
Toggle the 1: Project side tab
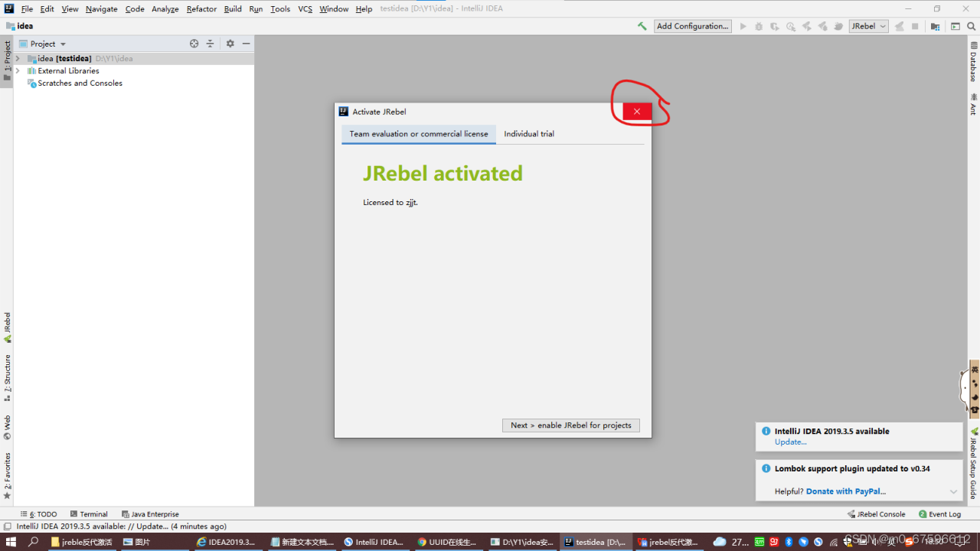(7, 61)
